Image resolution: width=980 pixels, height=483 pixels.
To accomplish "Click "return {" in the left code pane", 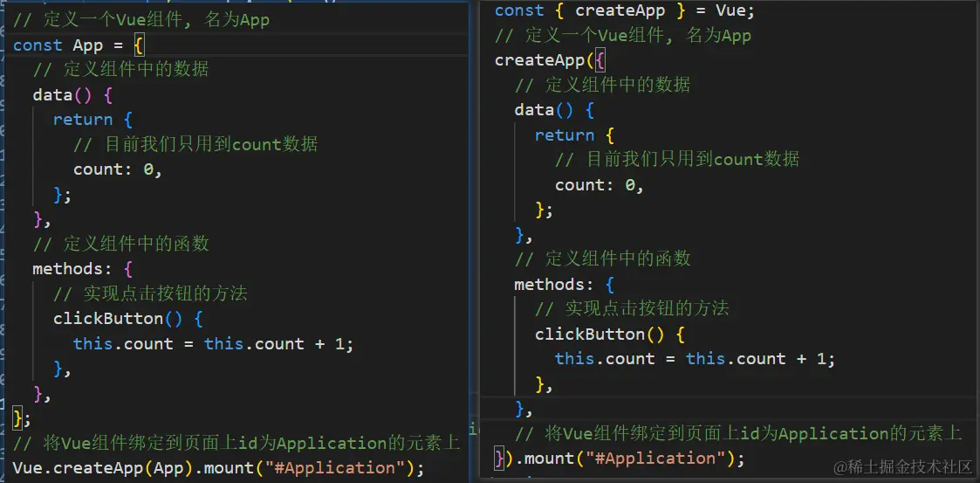I will coord(93,120).
